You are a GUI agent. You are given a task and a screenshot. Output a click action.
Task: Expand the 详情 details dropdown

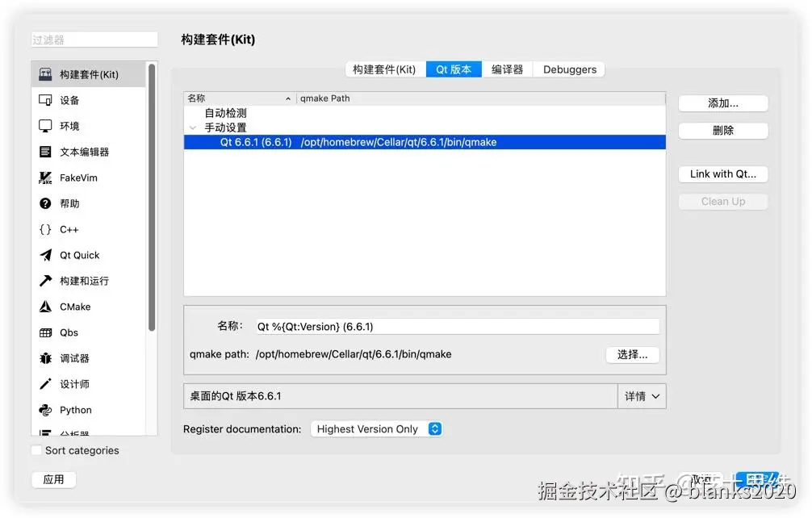coord(642,396)
